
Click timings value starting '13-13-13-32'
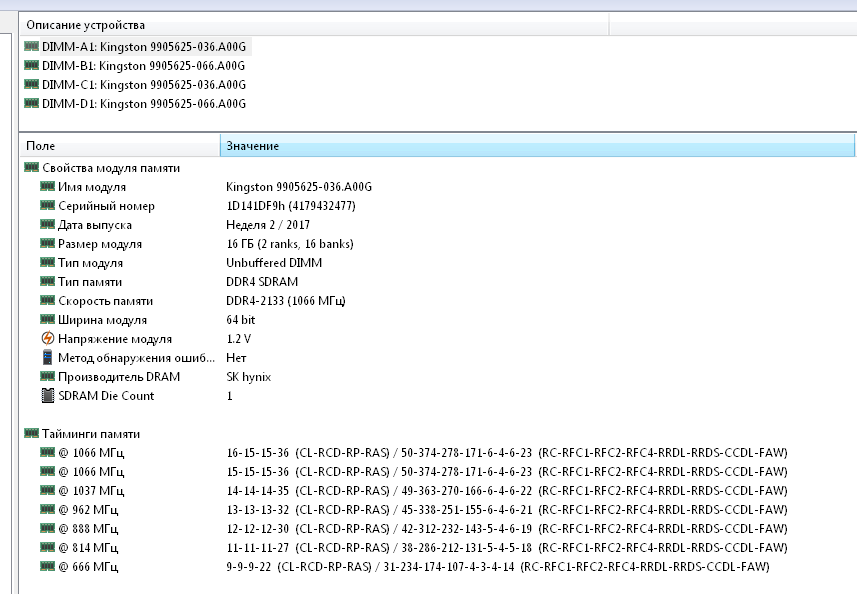507,509
